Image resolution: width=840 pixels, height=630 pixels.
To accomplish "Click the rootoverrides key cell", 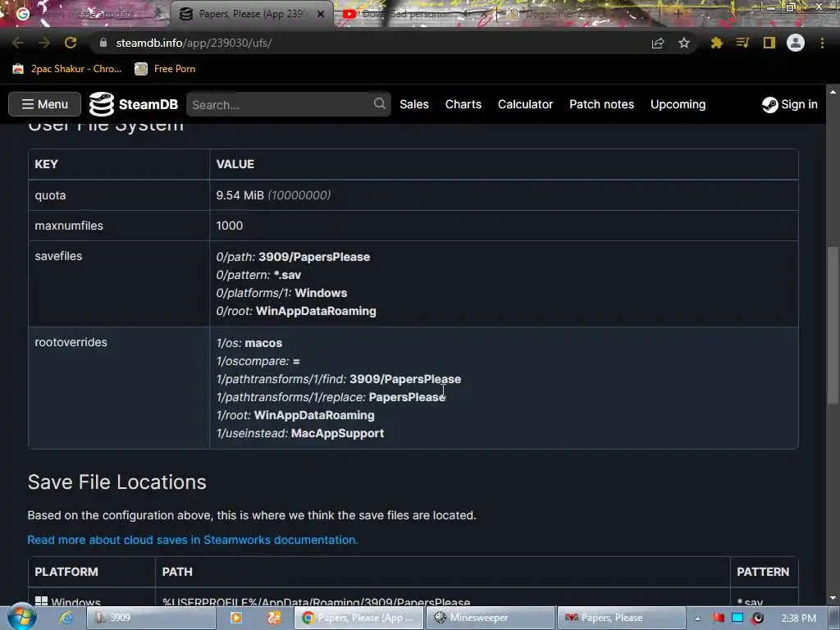I will (118, 388).
